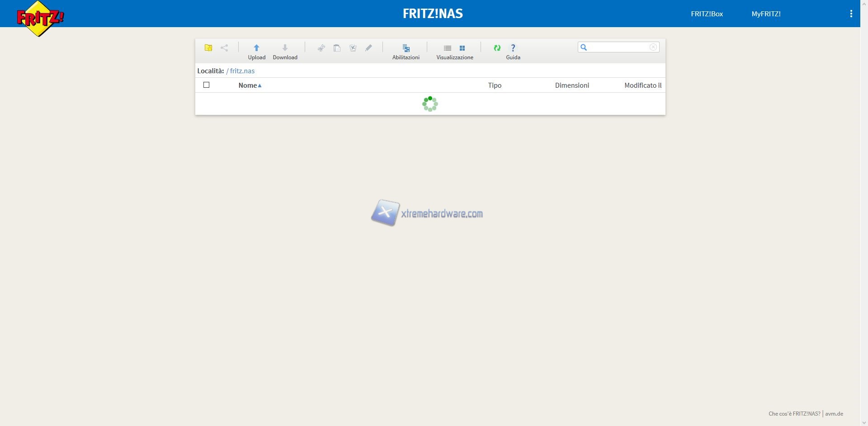This screenshot has width=868, height=426.
Task: Open Abilitazioni permissions
Action: point(406,48)
